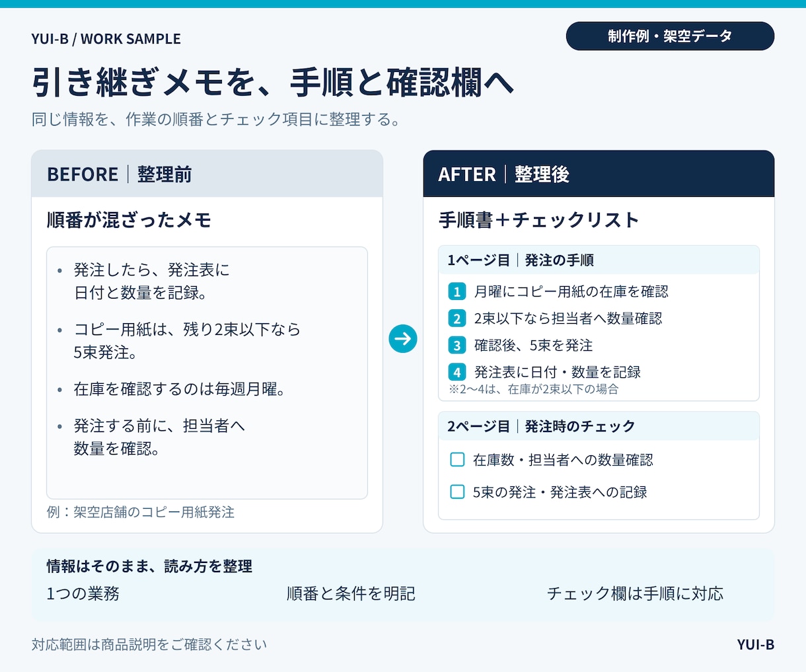Click the 1つの業務 summary text

[83, 593]
